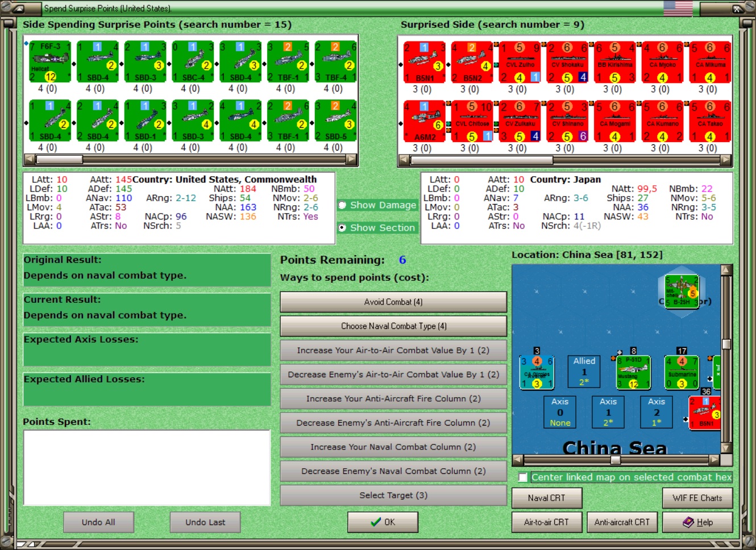Spend points on Avoid Combat (4)
Viewport: 756px width, 550px height.
click(x=393, y=302)
